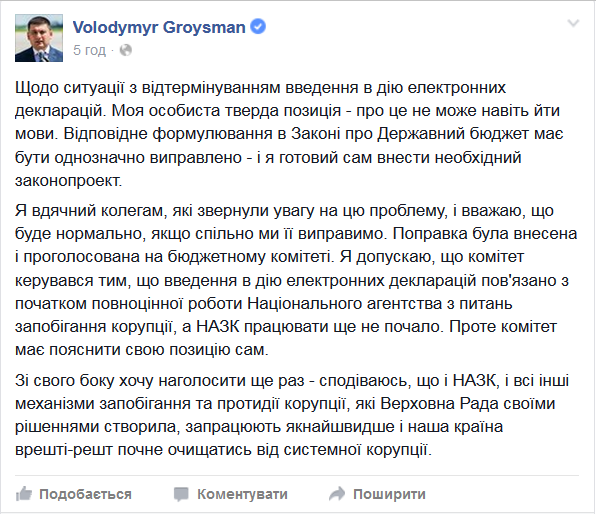Open the post via the '5 год' timestamp
597x514 pixels.
point(89,50)
